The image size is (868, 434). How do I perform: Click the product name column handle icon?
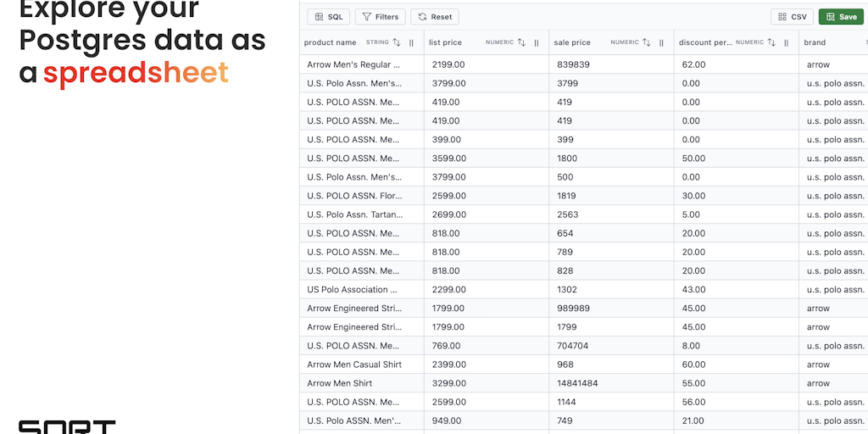point(412,42)
